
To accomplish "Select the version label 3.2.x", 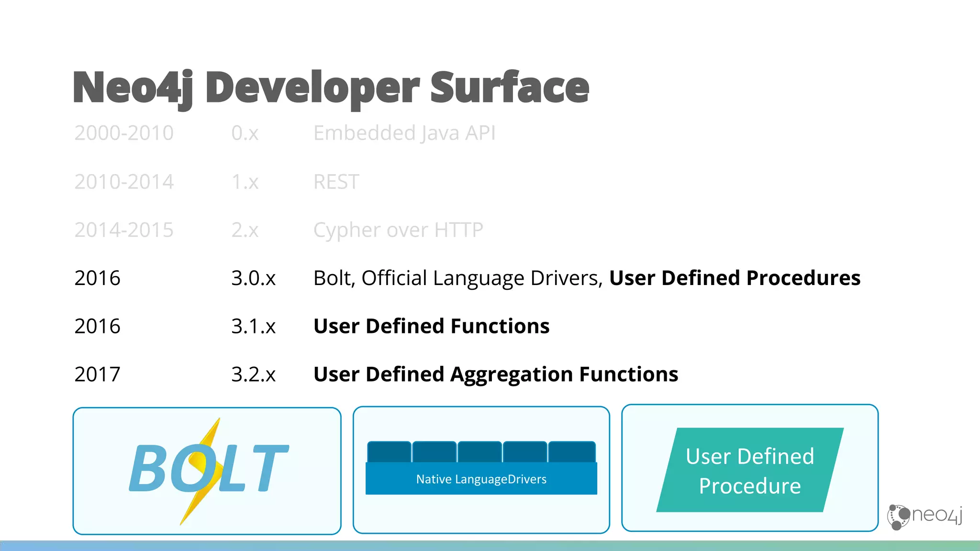I will point(254,375).
